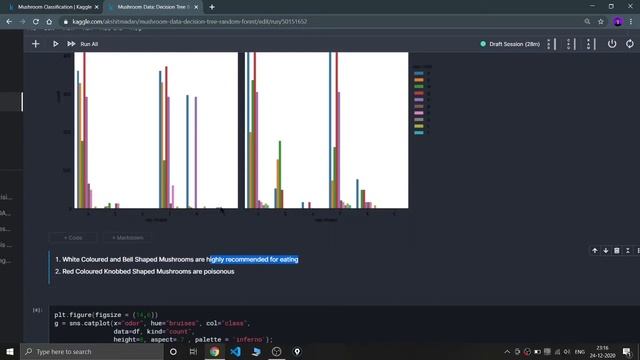This screenshot has height=360, width=640.
Task: Click the 'palette = inferno' code line
Action: (193, 340)
